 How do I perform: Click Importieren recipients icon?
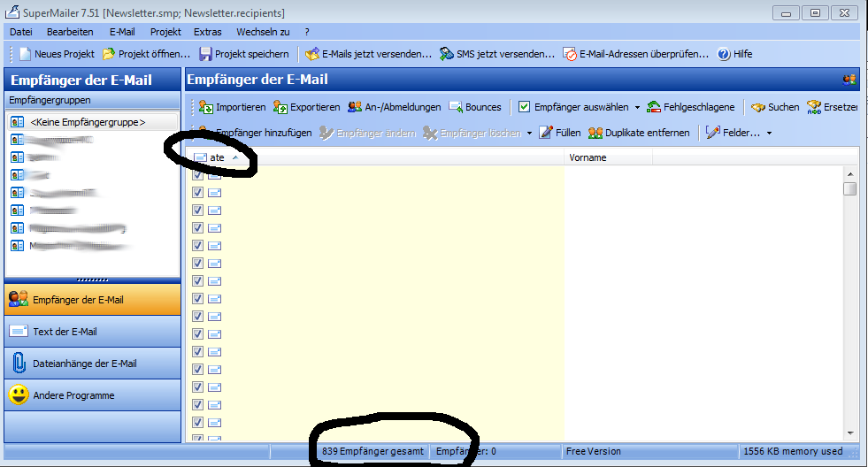tap(206, 107)
